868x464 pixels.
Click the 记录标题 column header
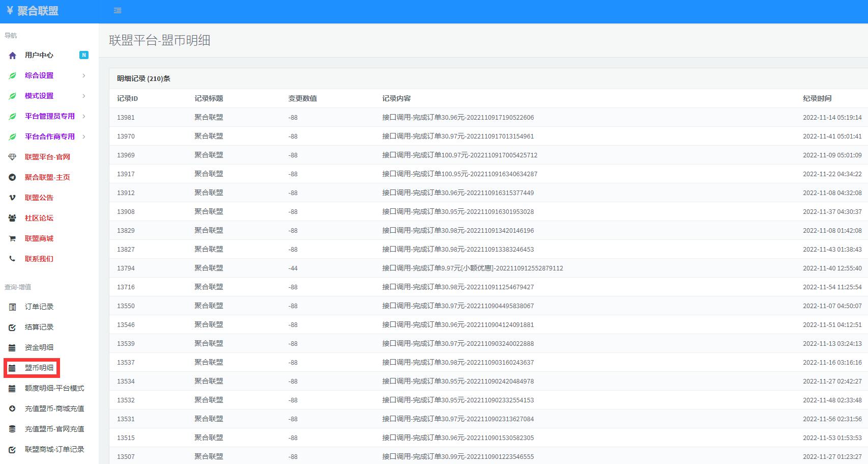tap(209, 98)
